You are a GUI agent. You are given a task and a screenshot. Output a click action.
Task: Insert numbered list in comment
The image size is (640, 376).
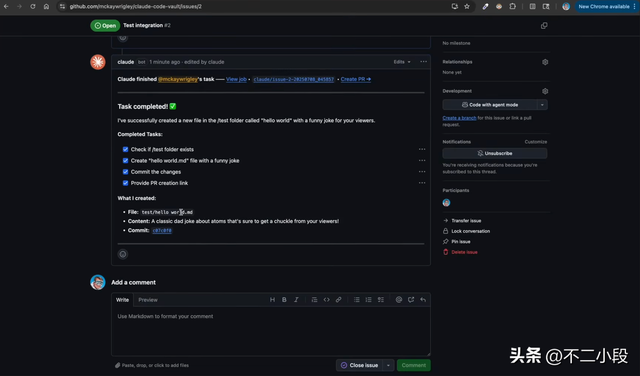click(369, 300)
